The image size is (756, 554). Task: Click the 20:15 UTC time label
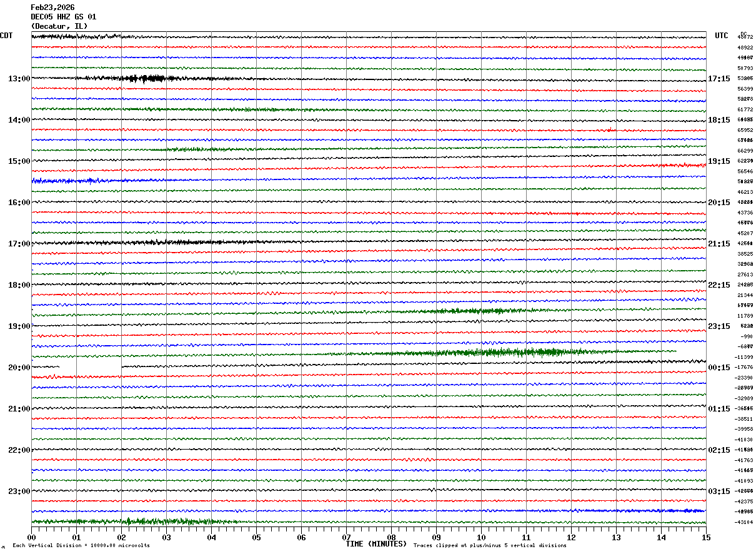click(719, 203)
